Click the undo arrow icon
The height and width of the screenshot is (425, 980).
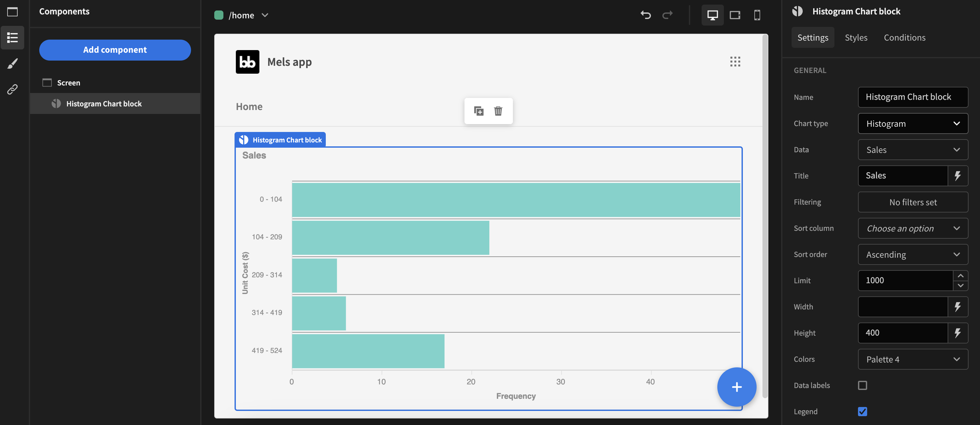click(646, 15)
